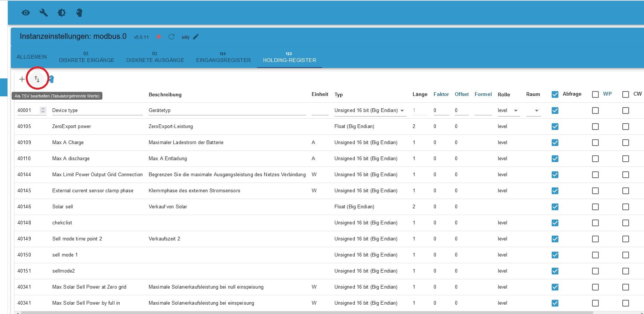The image size is (644, 314).
Task: Enable CW for Max A discharge row
Action: [626, 159]
